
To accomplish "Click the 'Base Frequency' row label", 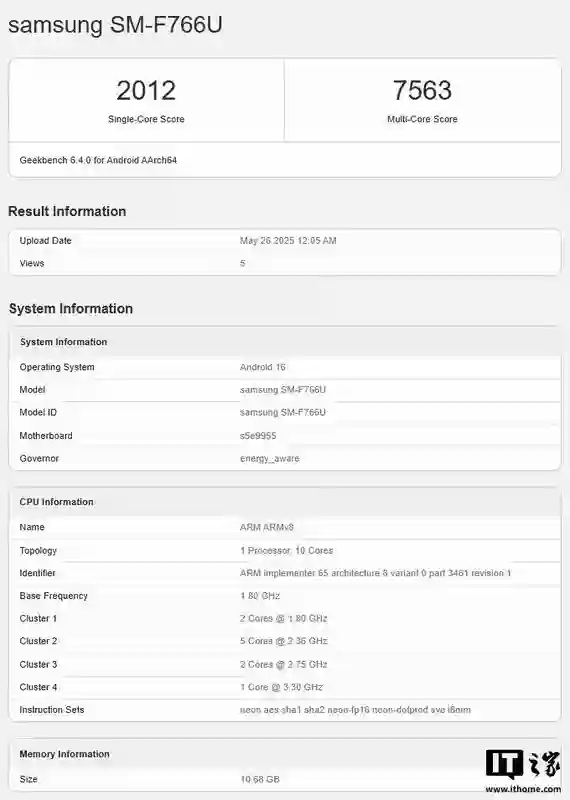I will point(54,596).
